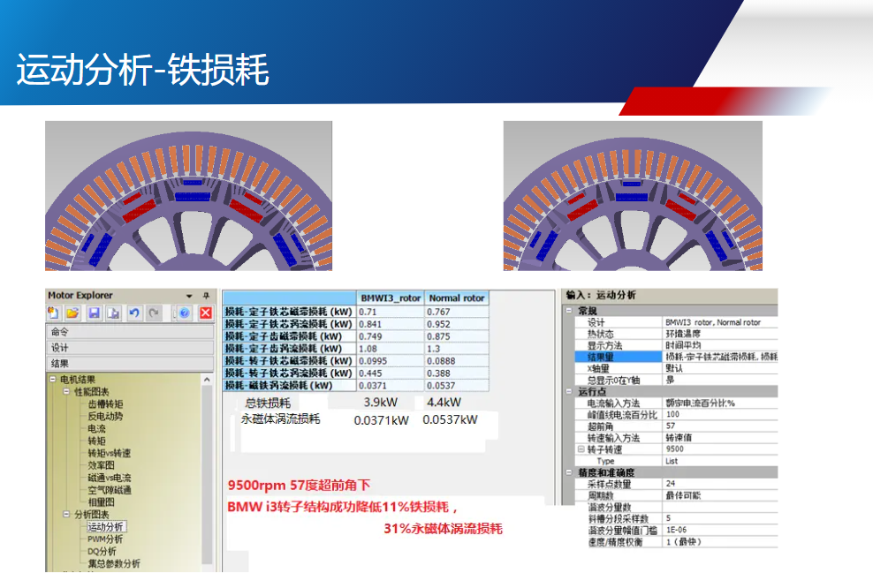873x588 pixels.
Task: Click the Save As toolbar icon
Action: pyautogui.click(x=113, y=313)
